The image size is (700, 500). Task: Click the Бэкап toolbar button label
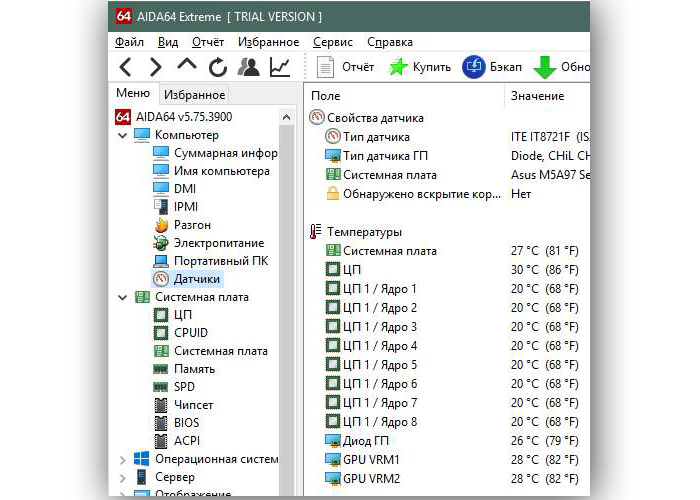pyautogui.click(x=506, y=67)
